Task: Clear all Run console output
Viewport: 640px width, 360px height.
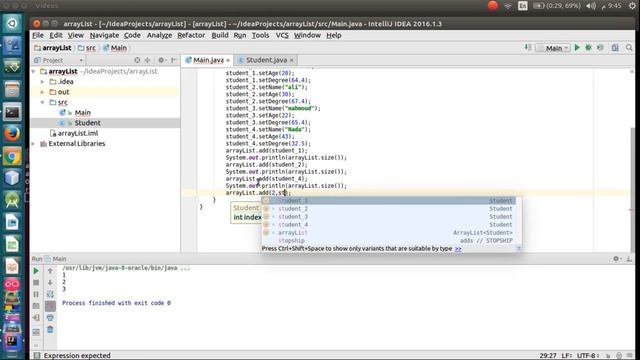Action: pyautogui.click(x=50, y=329)
